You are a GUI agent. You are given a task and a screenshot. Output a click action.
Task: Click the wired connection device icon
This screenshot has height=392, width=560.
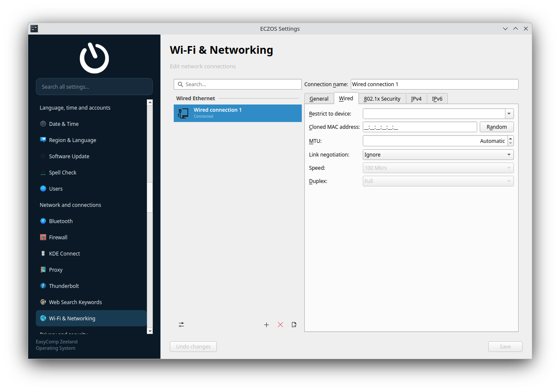(183, 113)
